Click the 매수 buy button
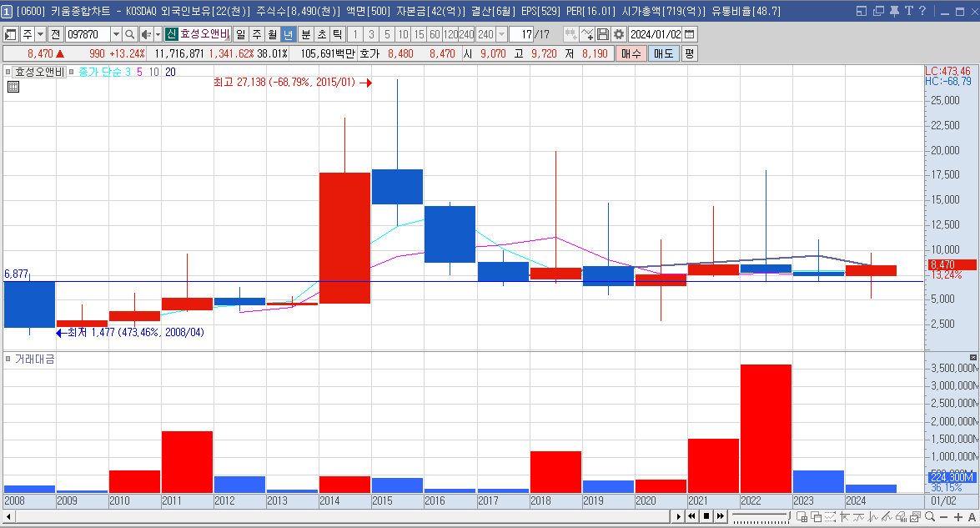 (631, 53)
